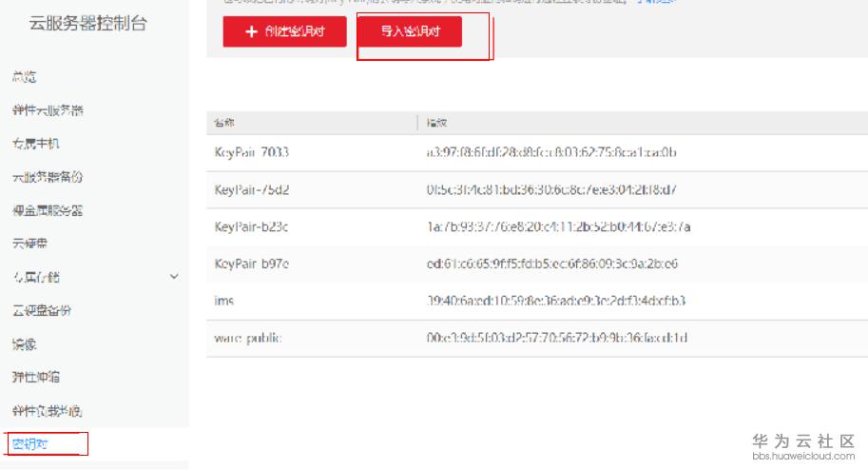Screen dimensions: 868x470
Task: Select the fingerprint in the KeyPair-75d2 row
Action: coord(551,189)
